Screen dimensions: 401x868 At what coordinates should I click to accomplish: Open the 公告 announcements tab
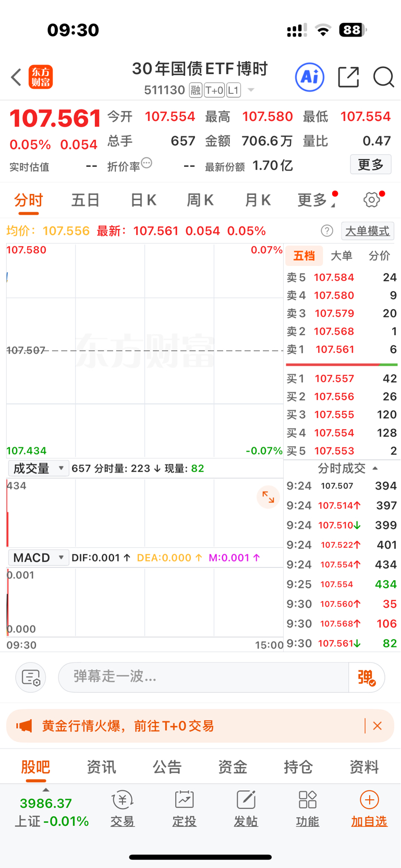coord(167,767)
